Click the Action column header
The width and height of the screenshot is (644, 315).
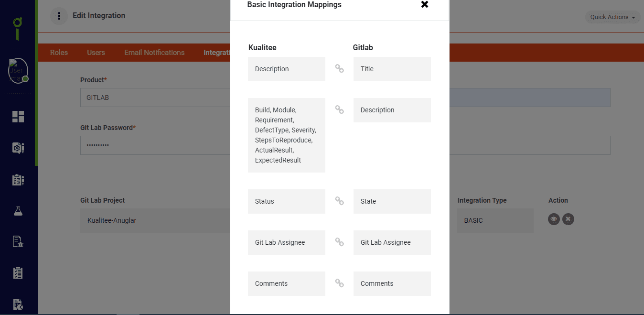point(558,200)
